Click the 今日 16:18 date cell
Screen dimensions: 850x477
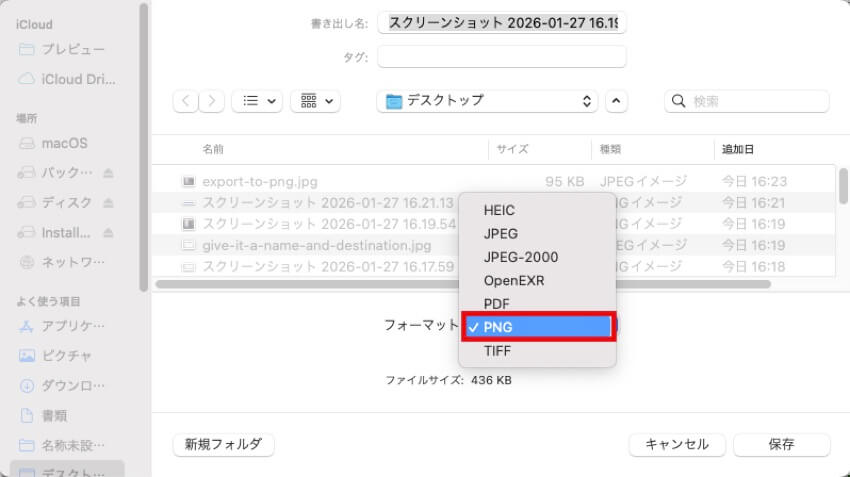click(x=753, y=267)
